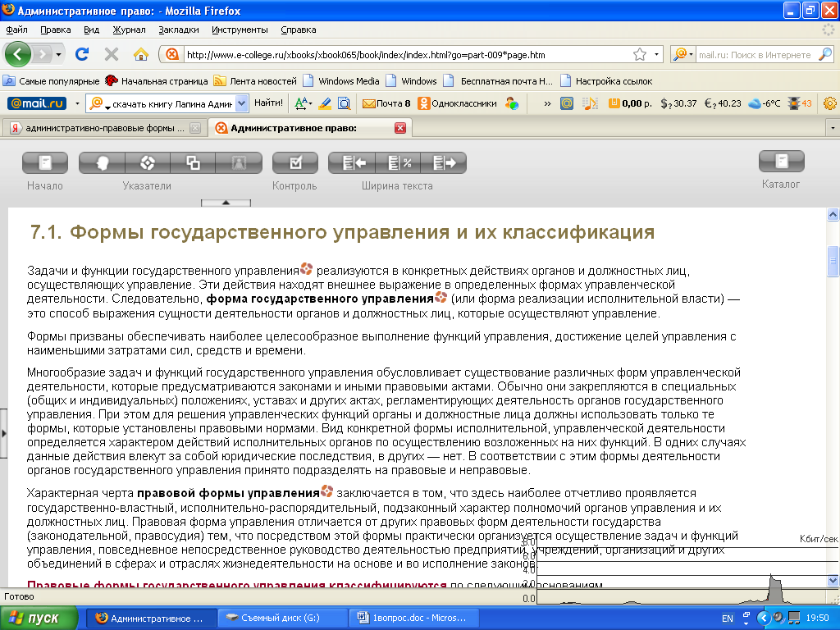840x630 pixels.
Task: View weather -6°C widget
Action: [765, 103]
